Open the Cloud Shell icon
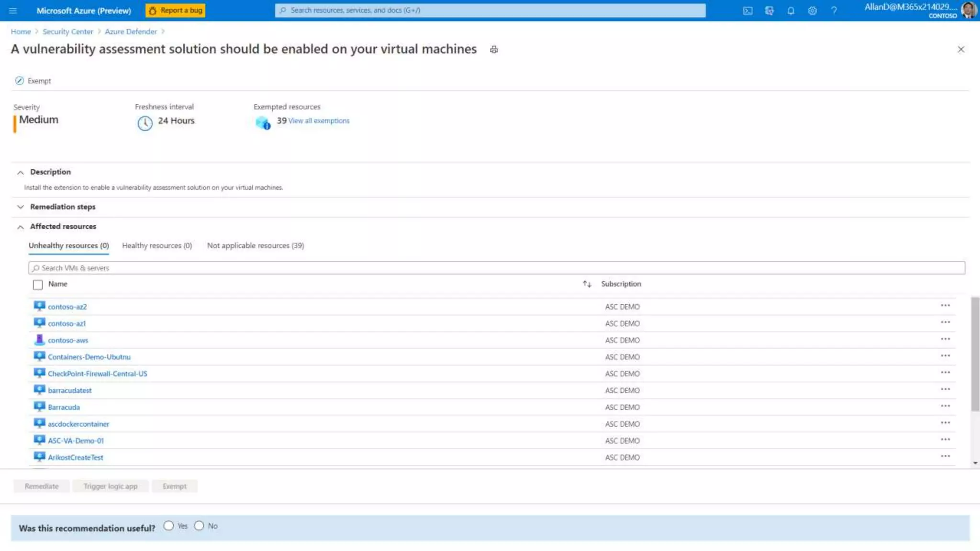The height and width of the screenshot is (551, 980). [747, 11]
